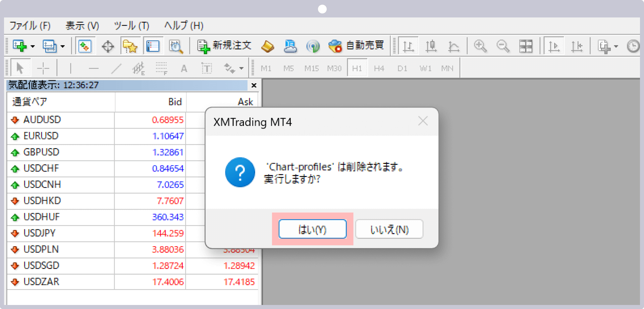
Task: Click the cloud user account icon
Action: click(290, 46)
